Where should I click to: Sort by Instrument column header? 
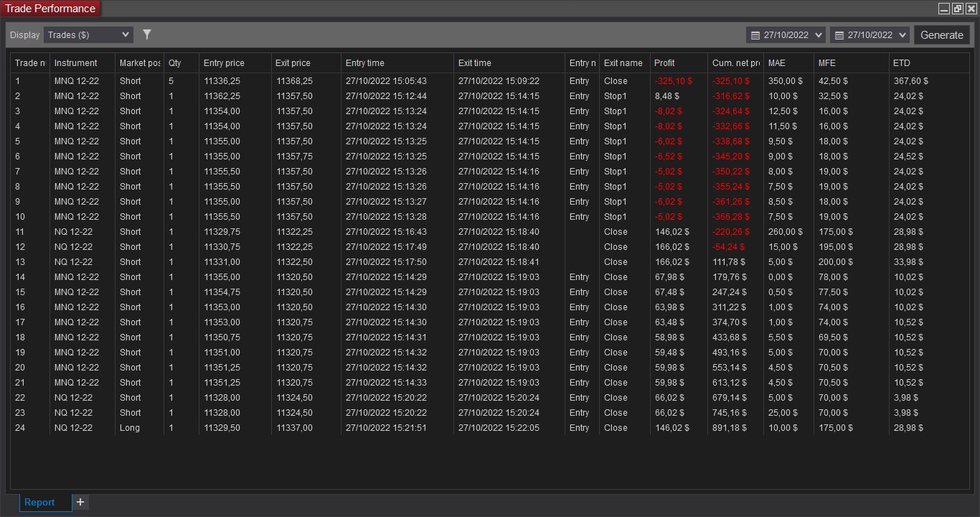83,63
